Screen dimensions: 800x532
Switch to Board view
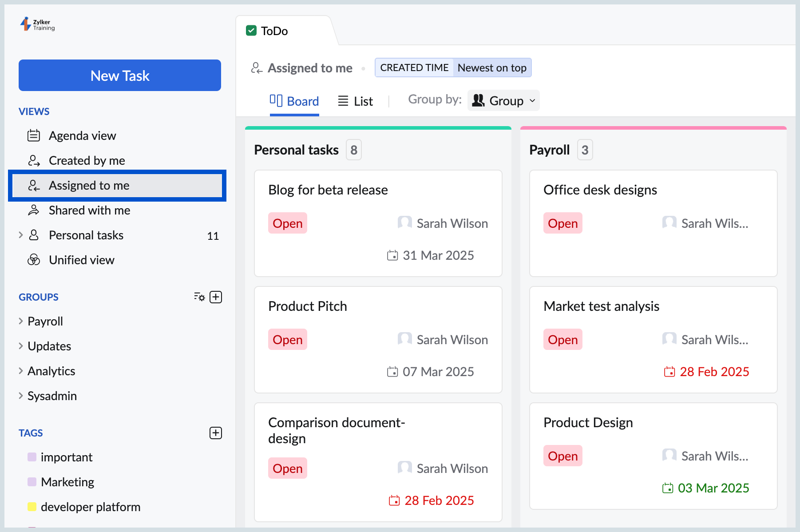click(x=294, y=101)
